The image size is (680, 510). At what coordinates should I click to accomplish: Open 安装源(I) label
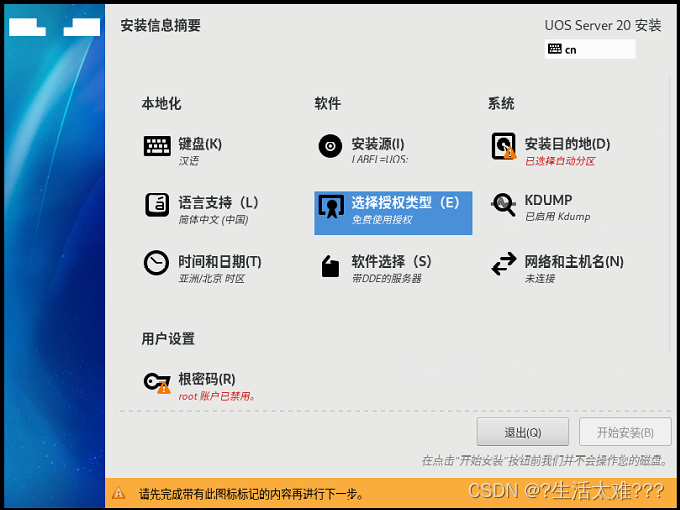point(378,144)
